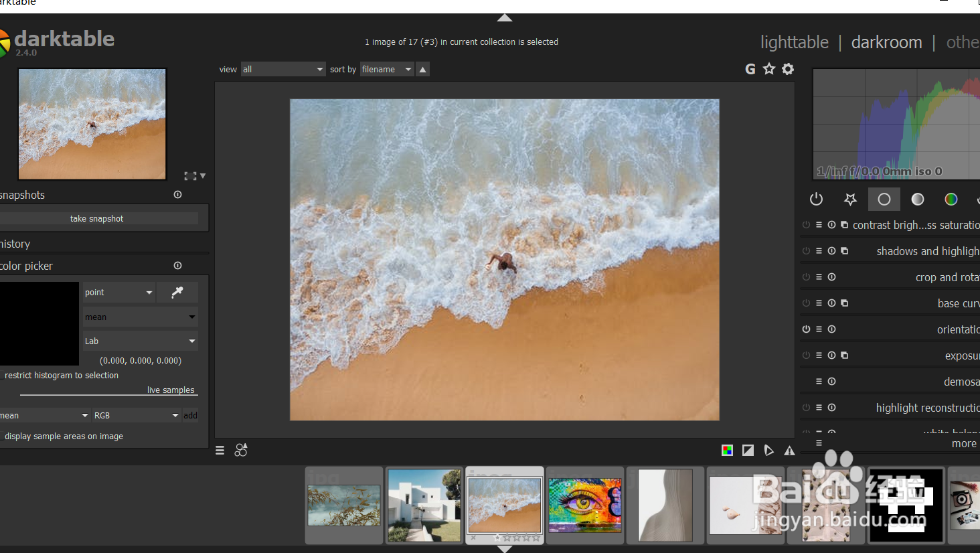Open the color module group (RGB circle)

tap(951, 200)
